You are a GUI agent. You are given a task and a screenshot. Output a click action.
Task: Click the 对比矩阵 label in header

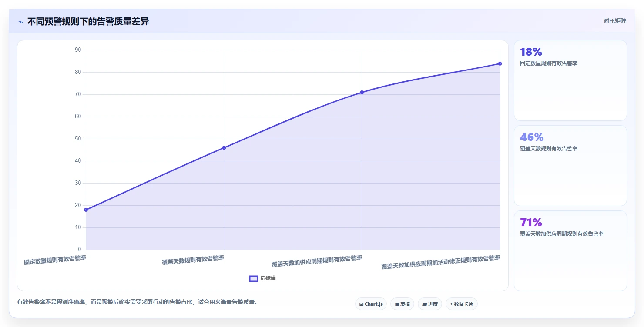(x=615, y=21)
